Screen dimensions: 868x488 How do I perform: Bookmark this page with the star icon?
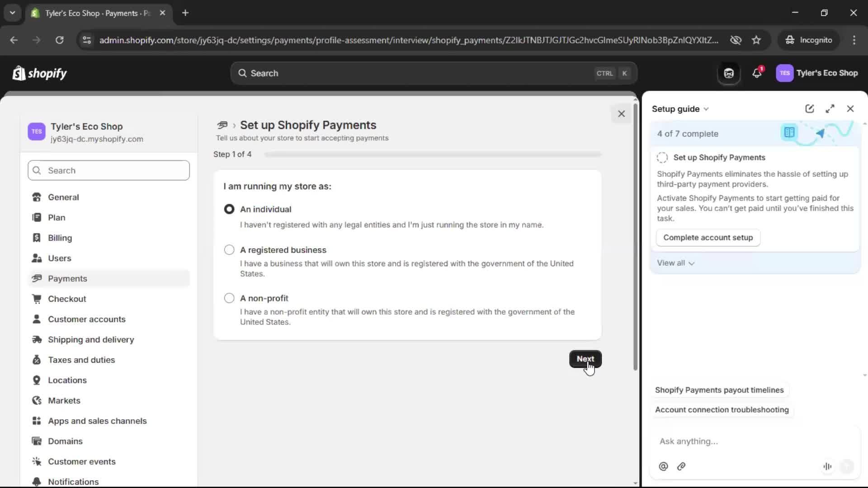click(x=756, y=40)
